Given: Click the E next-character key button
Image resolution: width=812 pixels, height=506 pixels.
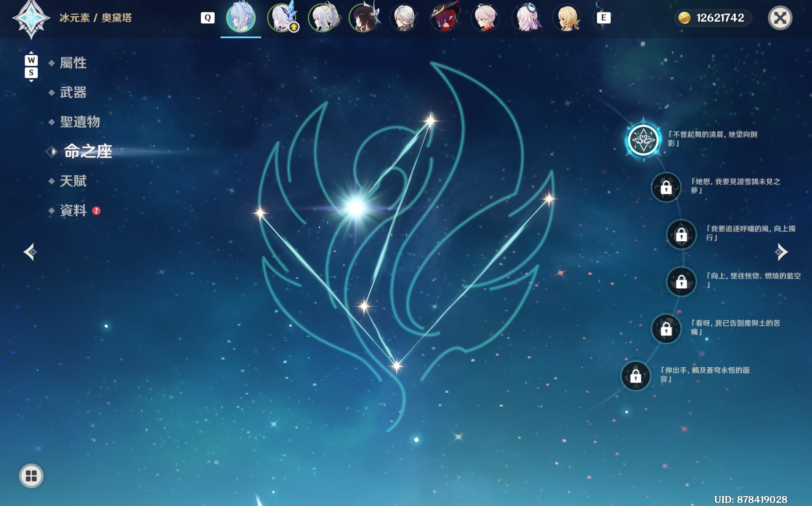Looking at the screenshot, I should point(604,18).
